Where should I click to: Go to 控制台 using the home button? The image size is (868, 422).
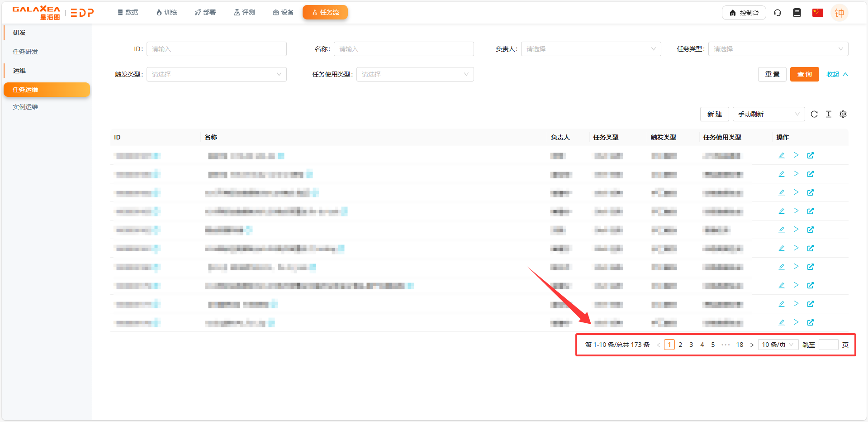744,12
